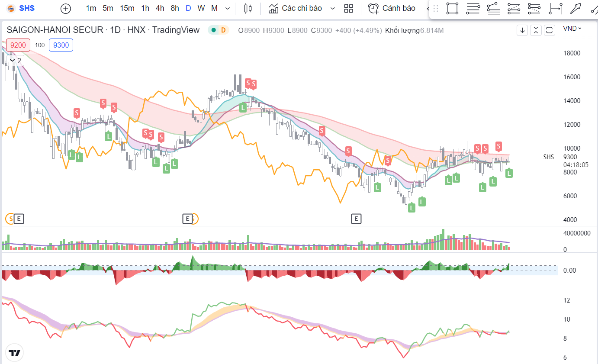
Task: Create an alert with Cảnh báo
Action: pos(392,8)
